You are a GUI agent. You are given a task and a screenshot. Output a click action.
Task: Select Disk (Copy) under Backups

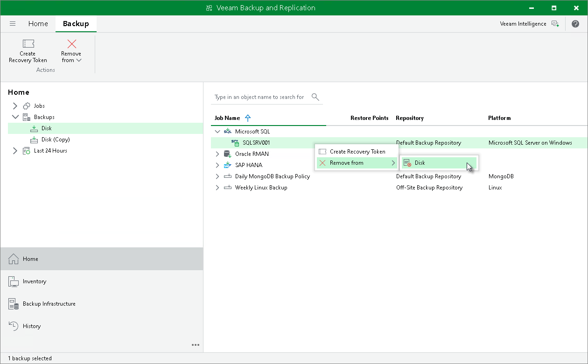[x=56, y=140]
